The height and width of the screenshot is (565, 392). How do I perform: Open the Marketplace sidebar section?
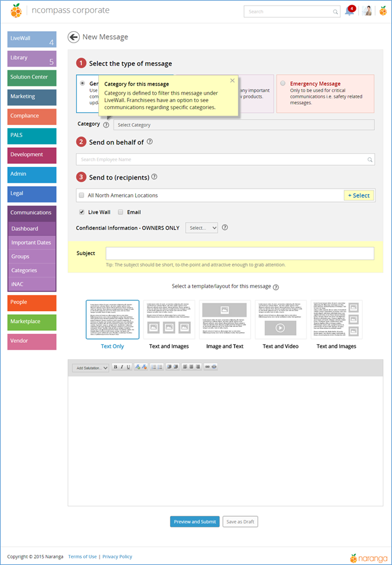point(32,322)
